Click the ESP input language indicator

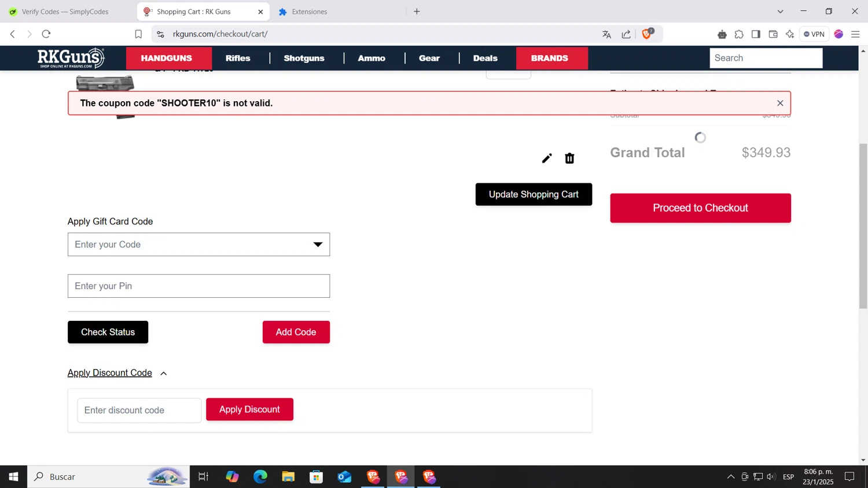click(x=788, y=477)
